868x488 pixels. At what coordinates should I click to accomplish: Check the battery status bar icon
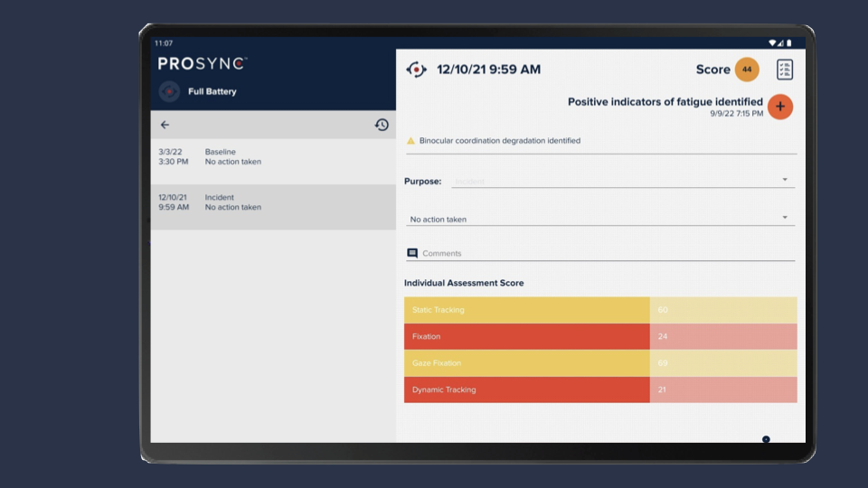pyautogui.click(x=789, y=43)
